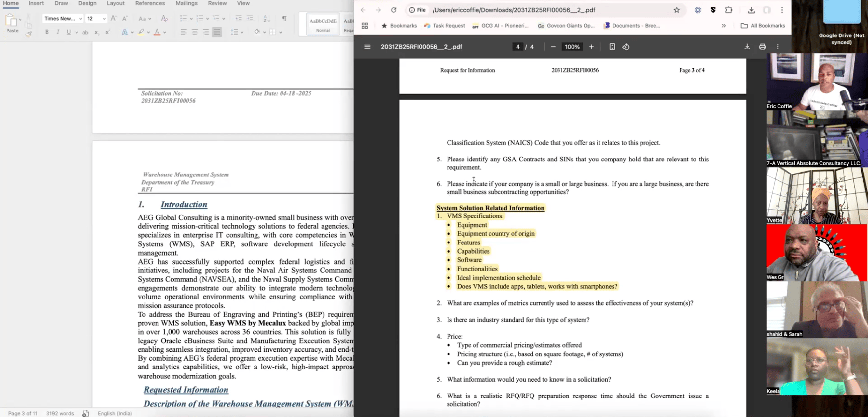Click the Text Effects letter A icon
This screenshot has height=417, width=868.
[124, 32]
